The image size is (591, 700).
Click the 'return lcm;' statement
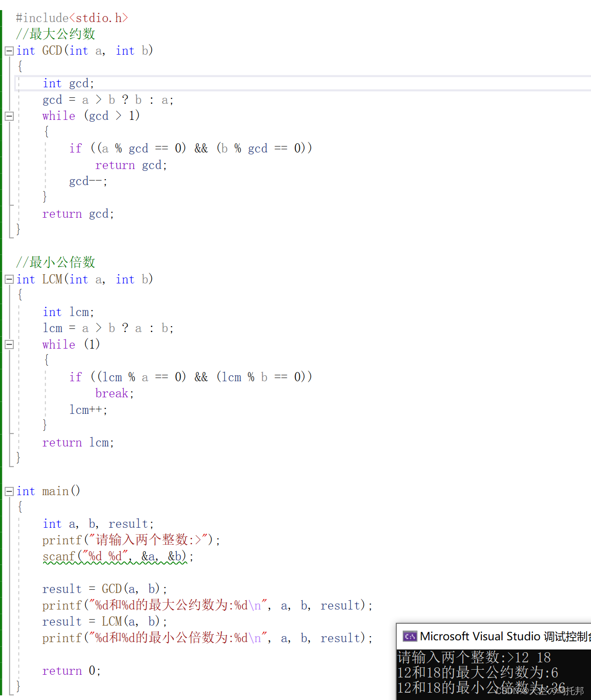point(78,442)
